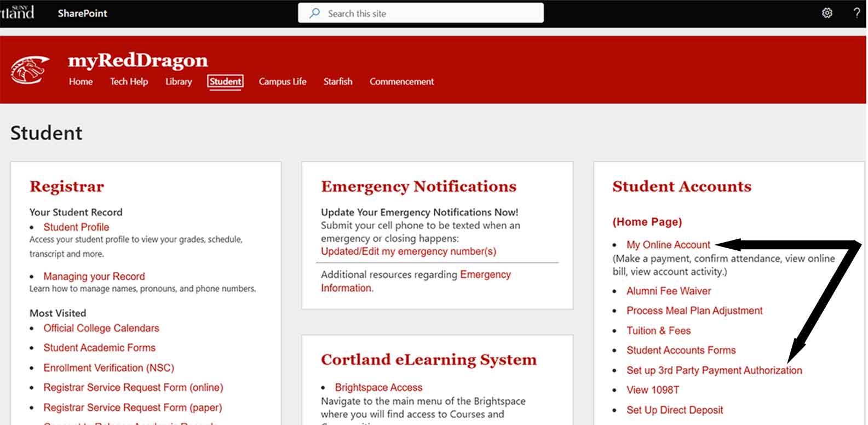Click Updated/Edit my emergency number(s) link
868x425 pixels.
click(409, 251)
